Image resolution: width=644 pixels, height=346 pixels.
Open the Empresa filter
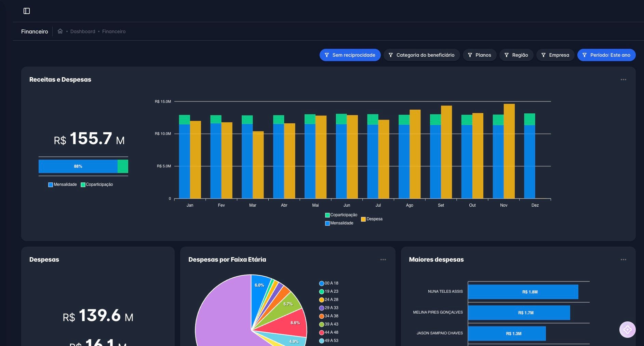(x=555, y=55)
